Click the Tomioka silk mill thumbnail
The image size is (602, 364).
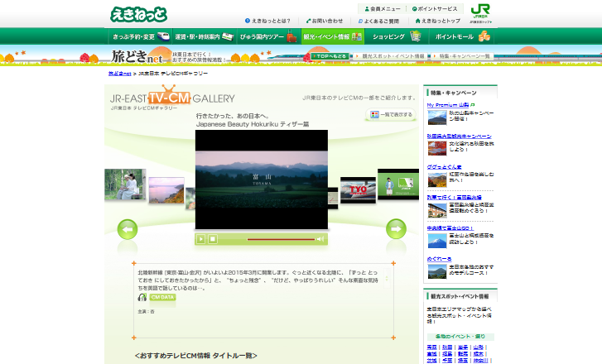click(437, 210)
